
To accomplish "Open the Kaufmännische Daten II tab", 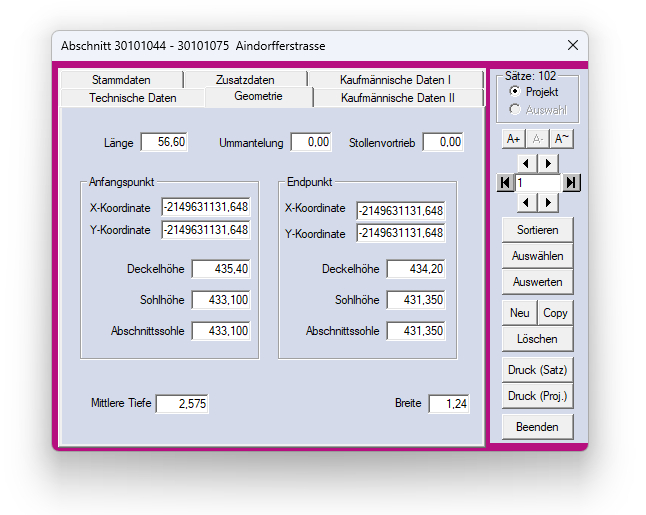I will tap(397, 98).
